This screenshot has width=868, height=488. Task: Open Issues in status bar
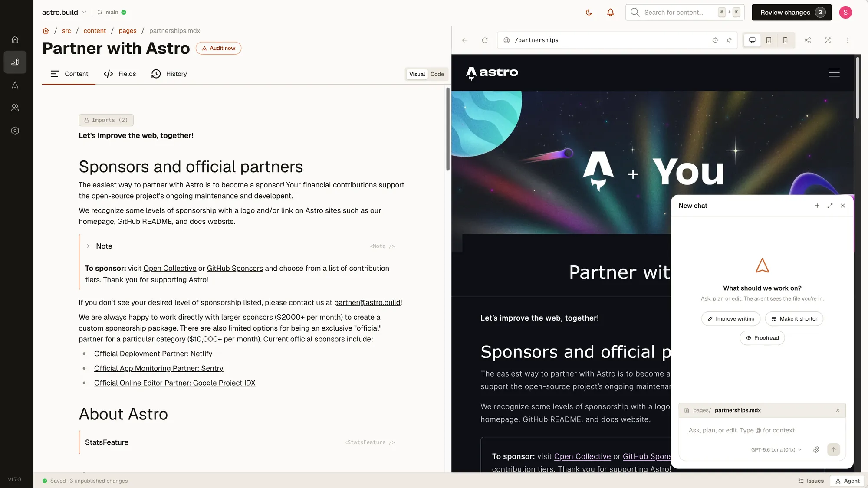coord(811,481)
